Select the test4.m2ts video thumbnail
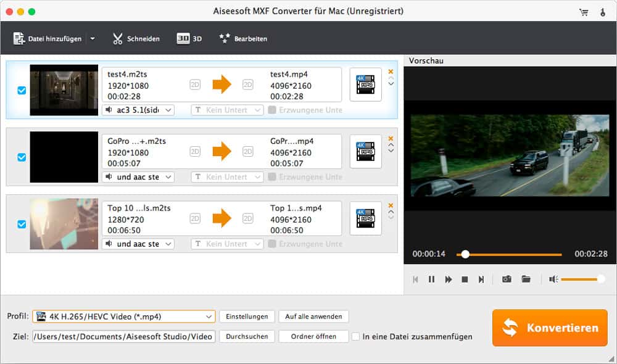Screen dimensions: 617x364 [x=64, y=90]
